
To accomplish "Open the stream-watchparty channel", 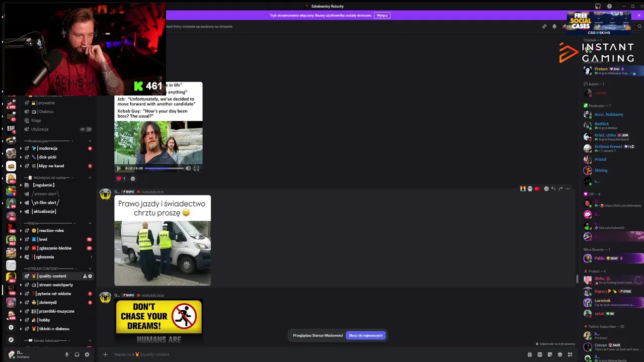I will [56, 285].
